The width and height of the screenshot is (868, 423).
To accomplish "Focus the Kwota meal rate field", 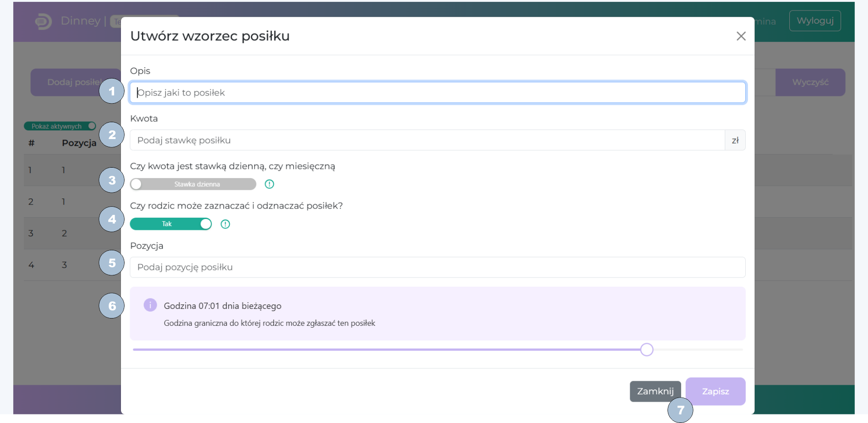I will 426,140.
